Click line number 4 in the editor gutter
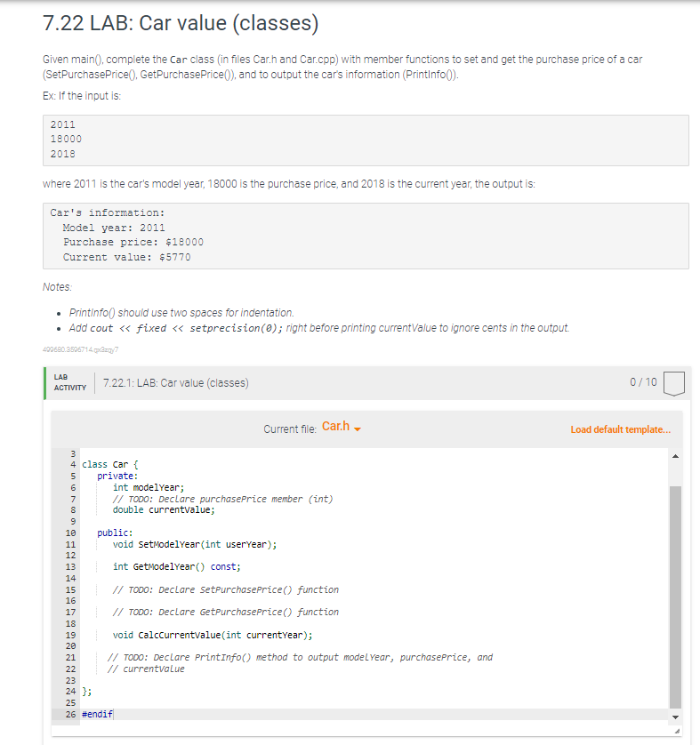The width and height of the screenshot is (700, 745). coord(72,464)
